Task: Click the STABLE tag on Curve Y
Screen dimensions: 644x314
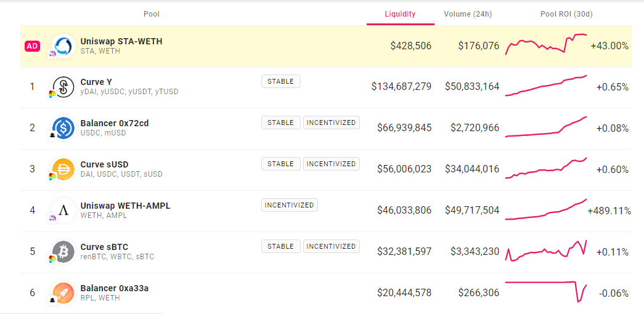Action: 281,81
